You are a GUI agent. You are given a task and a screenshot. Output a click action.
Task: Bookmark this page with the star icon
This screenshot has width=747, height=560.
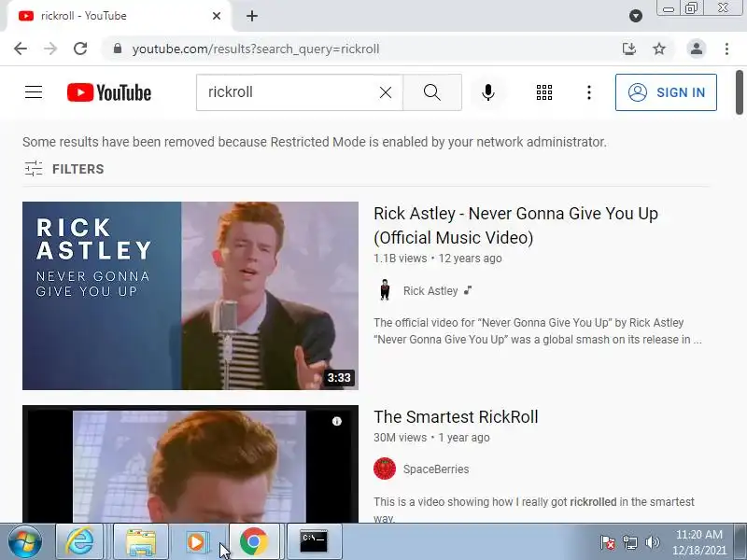click(x=659, y=49)
